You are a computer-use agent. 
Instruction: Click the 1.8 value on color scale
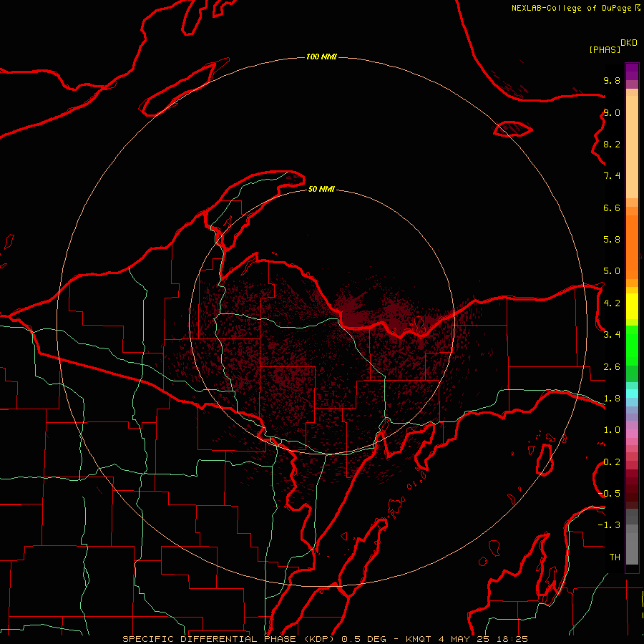click(612, 399)
